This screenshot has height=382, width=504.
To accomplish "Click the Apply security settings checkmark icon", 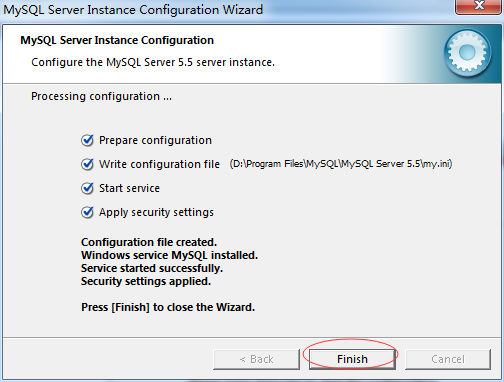I will pyautogui.click(x=87, y=212).
